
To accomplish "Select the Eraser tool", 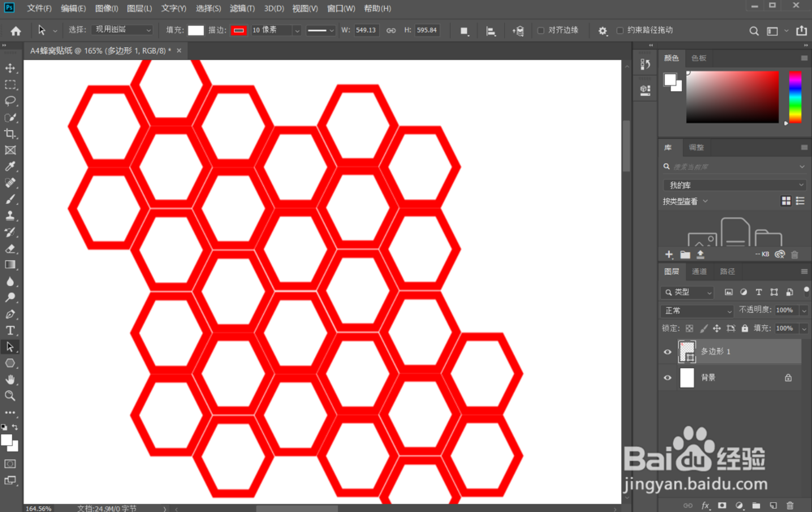I will pos(10,249).
